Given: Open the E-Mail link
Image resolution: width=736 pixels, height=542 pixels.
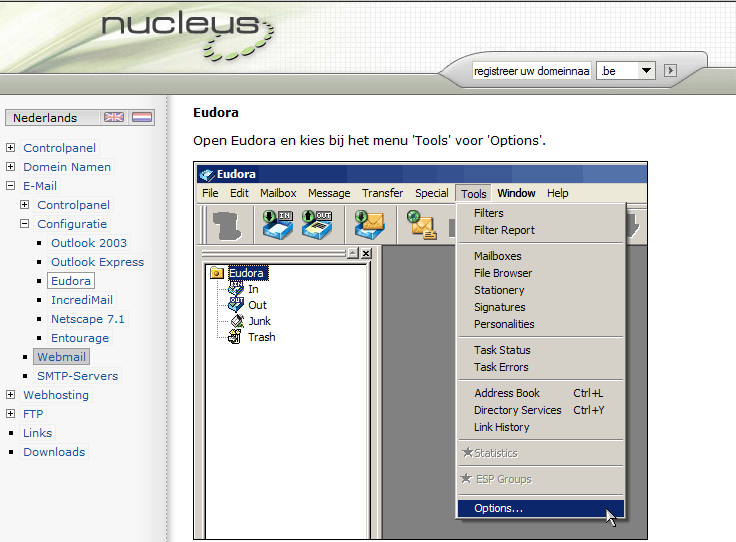Looking at the screenshot, I should 40,186.
